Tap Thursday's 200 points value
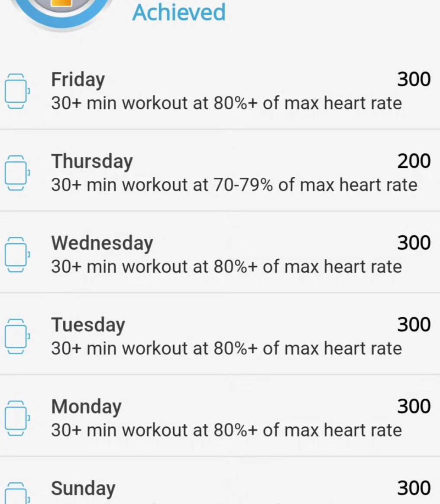This screenshot has width=440, height=504. 414,161
